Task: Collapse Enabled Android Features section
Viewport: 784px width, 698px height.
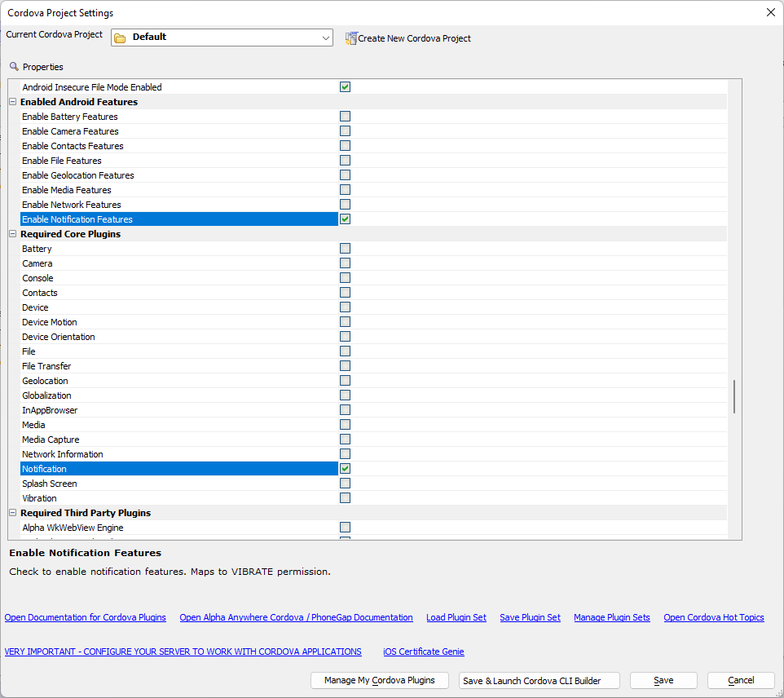Action: 13,102
